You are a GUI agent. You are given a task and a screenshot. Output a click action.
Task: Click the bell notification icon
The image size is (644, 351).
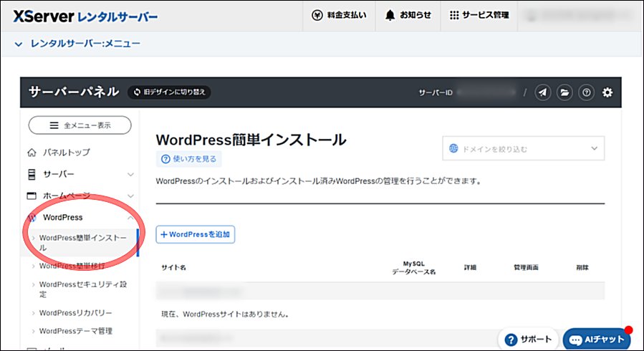coord(390,15)
